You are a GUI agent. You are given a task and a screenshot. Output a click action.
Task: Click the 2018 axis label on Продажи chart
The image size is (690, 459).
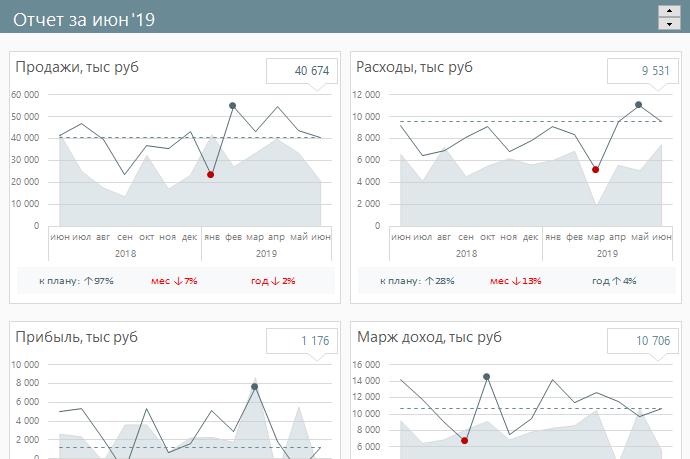[125, 253]
